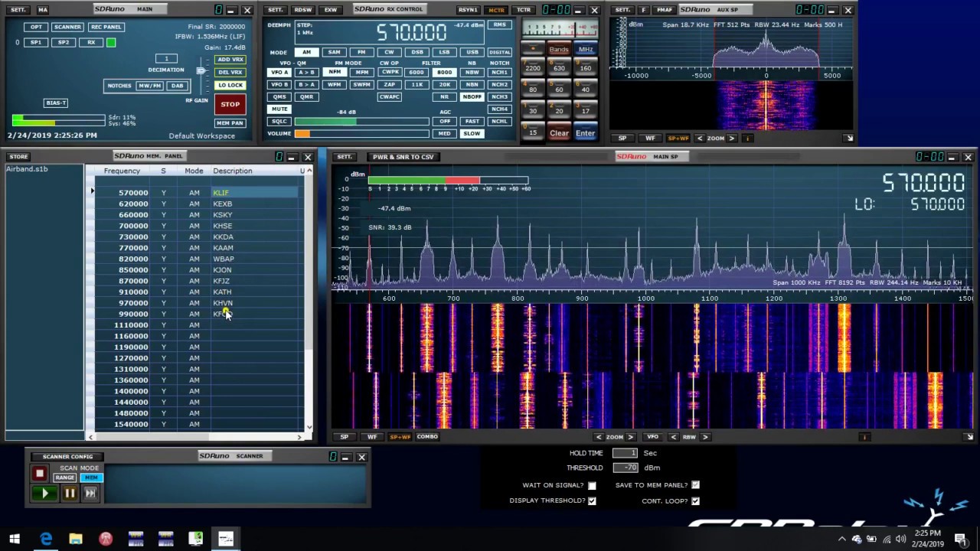Select the 6000 filter width
Image resolution: width=980 pixels, height=551 pixels.
pos(416,73)
